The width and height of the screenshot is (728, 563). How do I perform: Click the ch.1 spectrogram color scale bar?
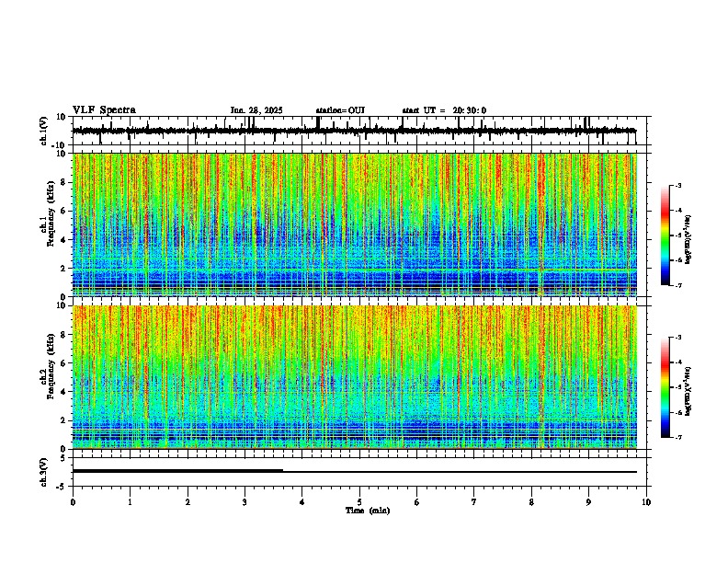[665, 236]
